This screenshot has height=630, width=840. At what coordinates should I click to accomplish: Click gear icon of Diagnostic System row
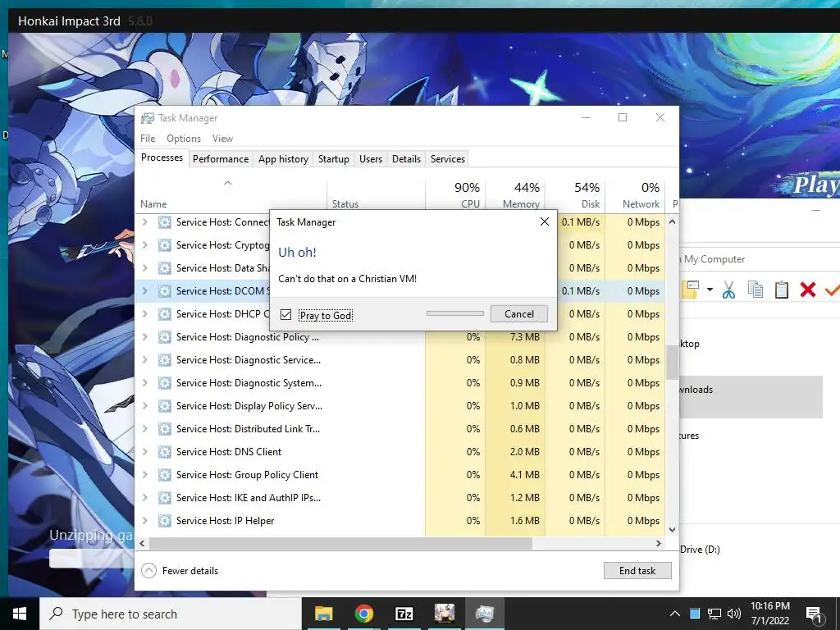click(164, 383)
